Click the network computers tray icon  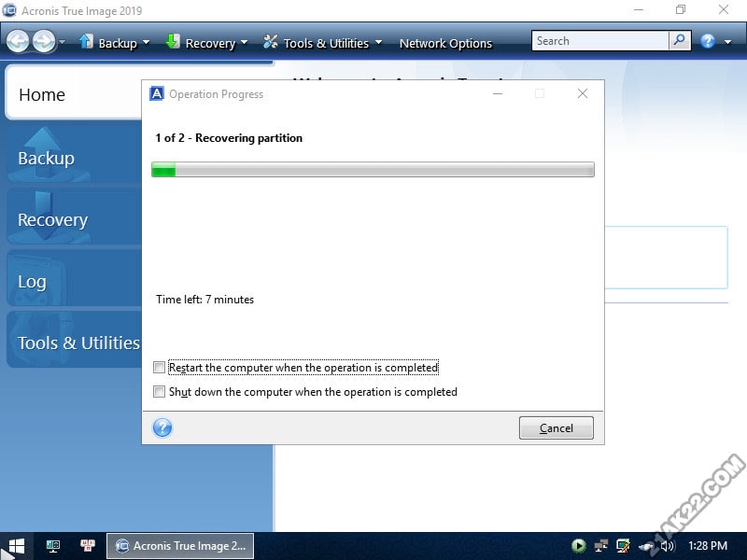(x=601, y=546)
